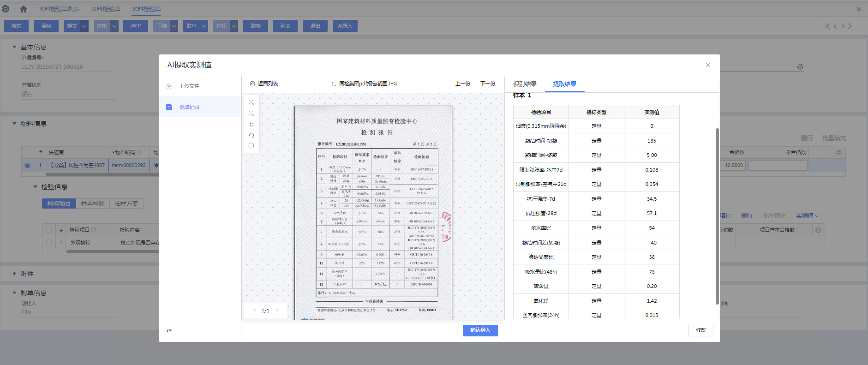Jump to the last record
The height and width of the screenshot is (365, 868).
point(850,26)
